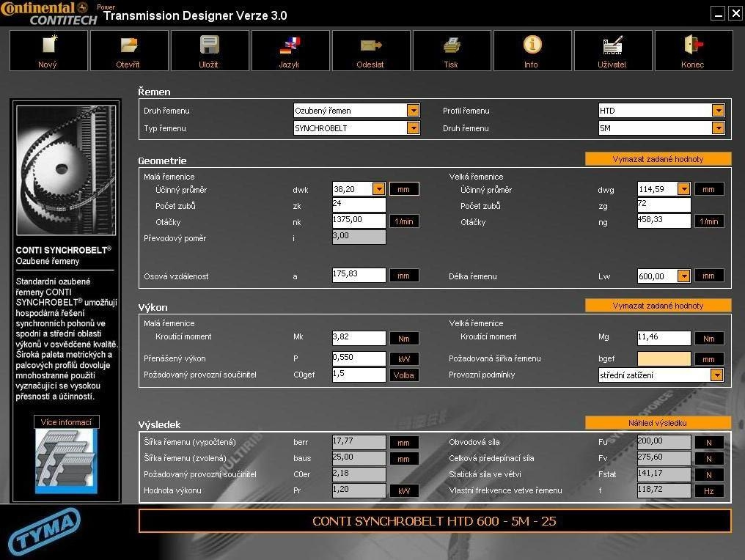Click the ng speed field 458,33

664,221
